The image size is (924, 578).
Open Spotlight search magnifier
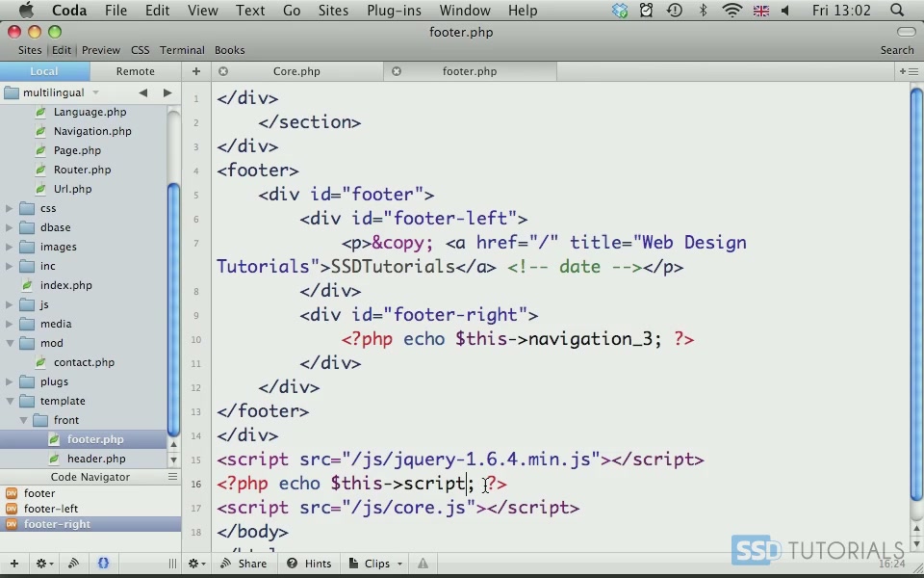point(897,10)
